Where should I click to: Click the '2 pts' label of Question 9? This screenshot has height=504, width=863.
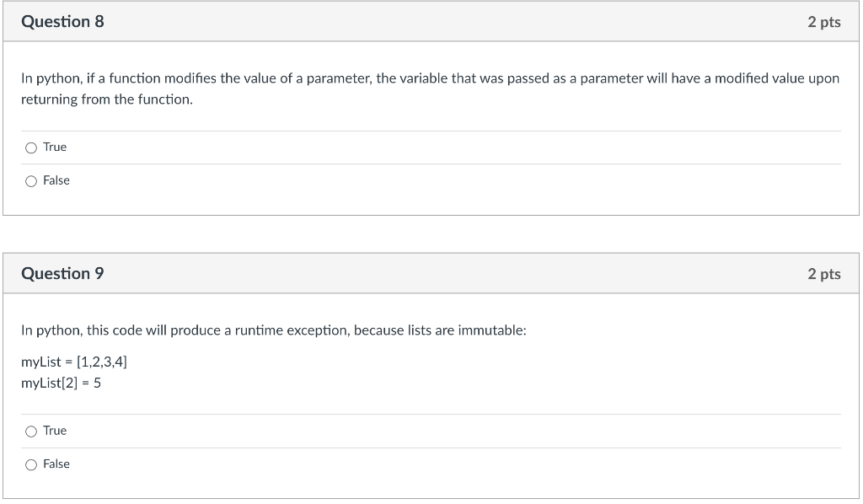(824, 274)
